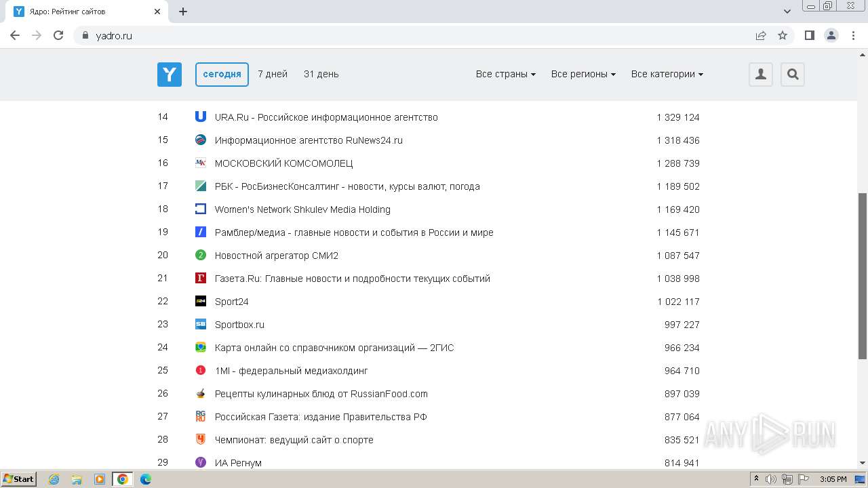The height and width of the screenshot is (488, 868).
Task: Bookmark this page with star icon
Action: 783,35
